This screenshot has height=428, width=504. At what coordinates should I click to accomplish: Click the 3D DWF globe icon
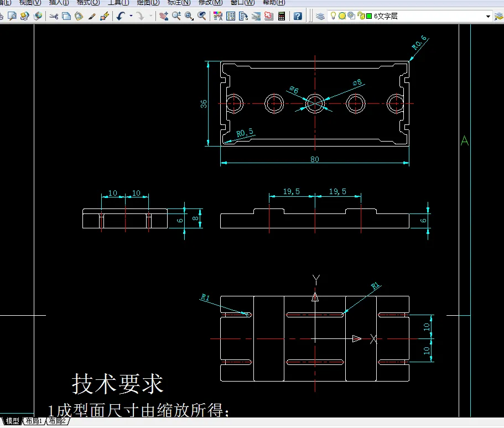pos(38,15)
